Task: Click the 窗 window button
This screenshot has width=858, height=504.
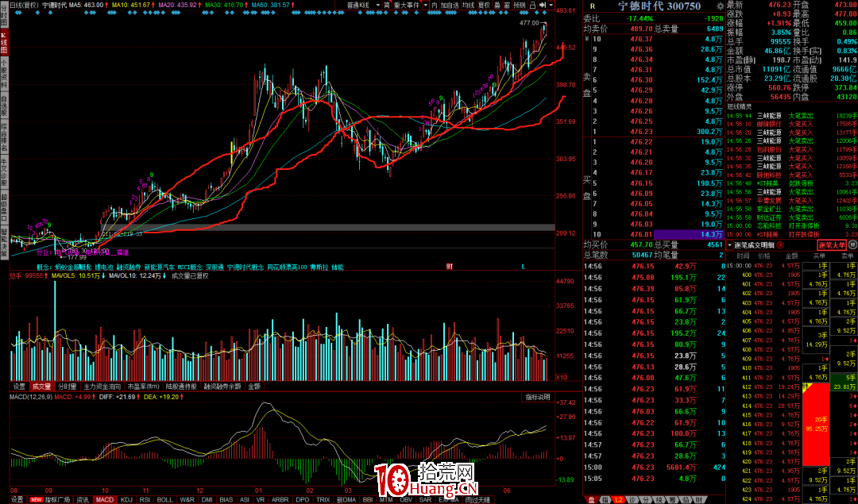Action: pos(507,6)
